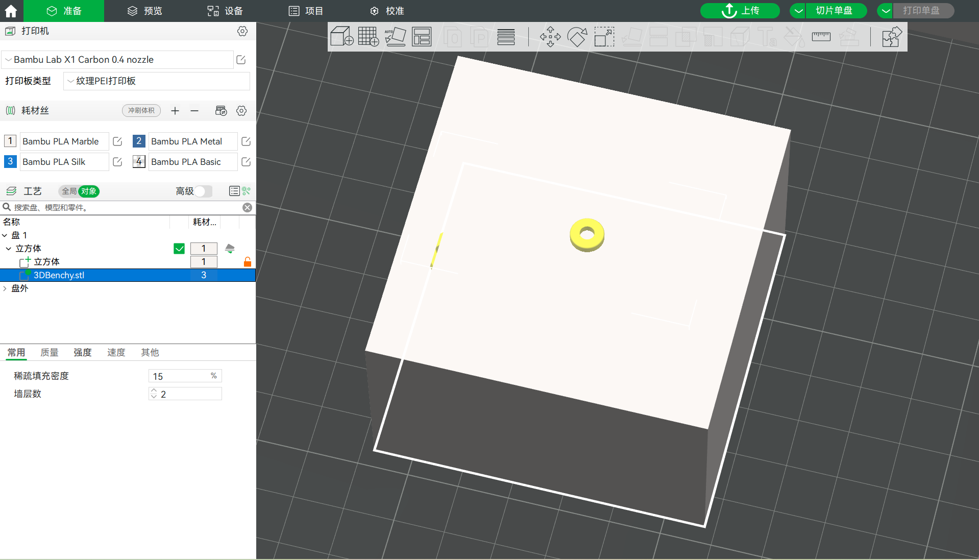Image resolution: width=979 pixels, height=560 pixels.
Task: Collapse the 盘 1 tree node
Action: (x=5, y=235)
